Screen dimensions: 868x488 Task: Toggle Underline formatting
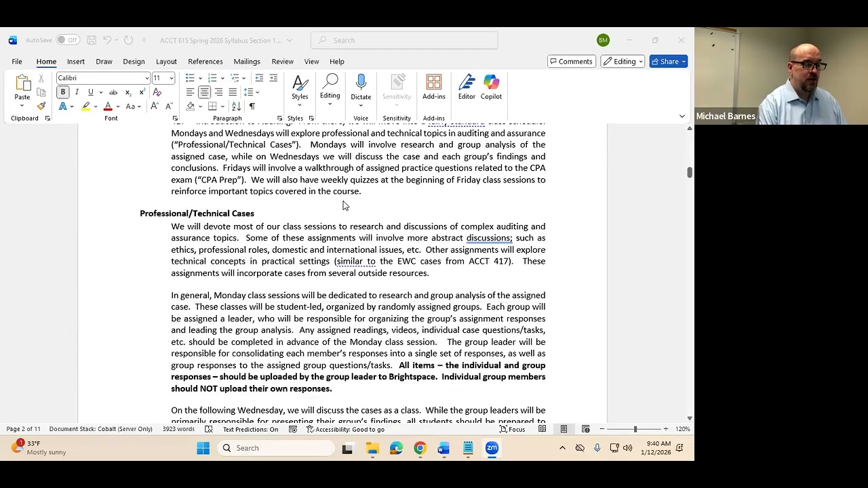[90, 92]
